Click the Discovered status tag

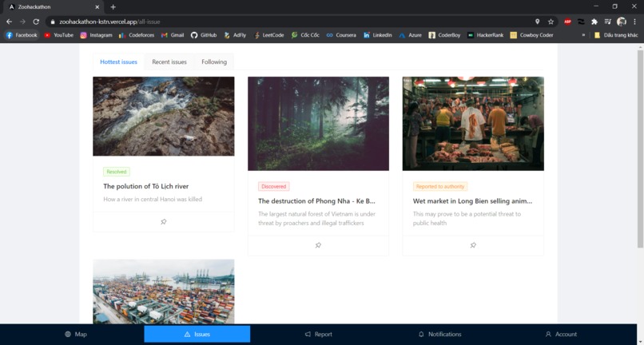point(274,186)
